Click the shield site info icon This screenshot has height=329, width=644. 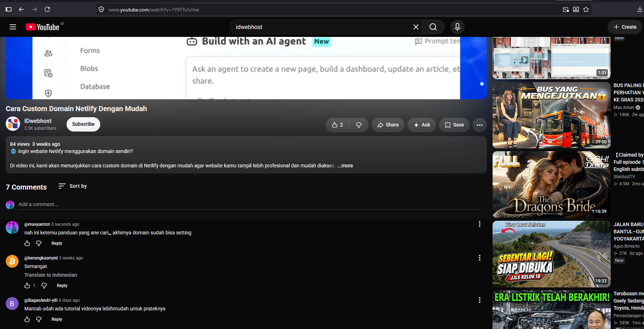[101, 9]
